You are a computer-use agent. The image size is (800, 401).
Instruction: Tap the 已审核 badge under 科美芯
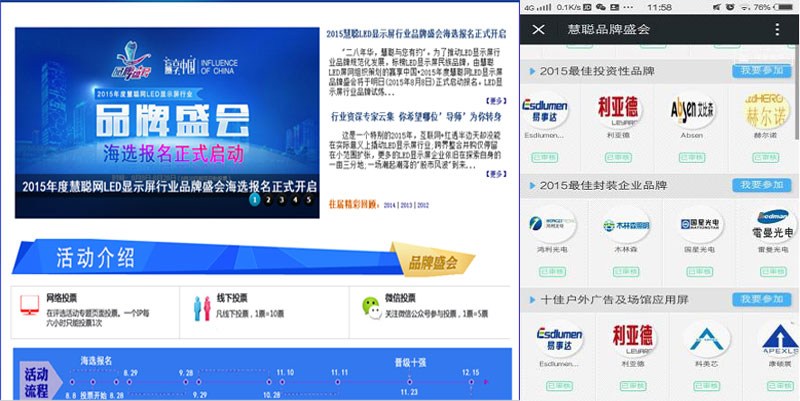click(x=707, y=386)
